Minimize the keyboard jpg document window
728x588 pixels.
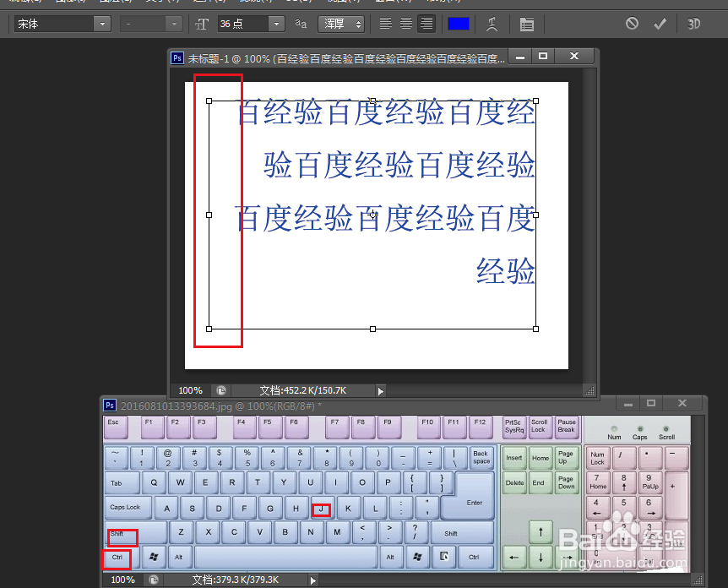628,404
